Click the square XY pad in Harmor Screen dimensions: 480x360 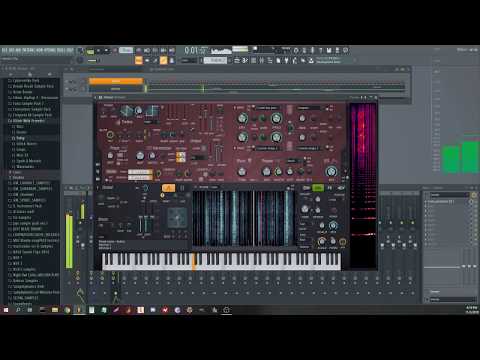(x=177, y=218)
